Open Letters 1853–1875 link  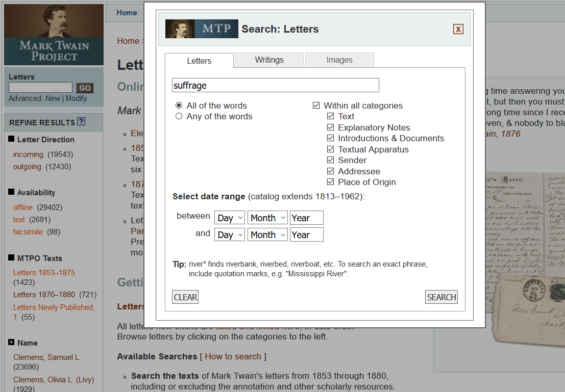(x=44, y=273)
